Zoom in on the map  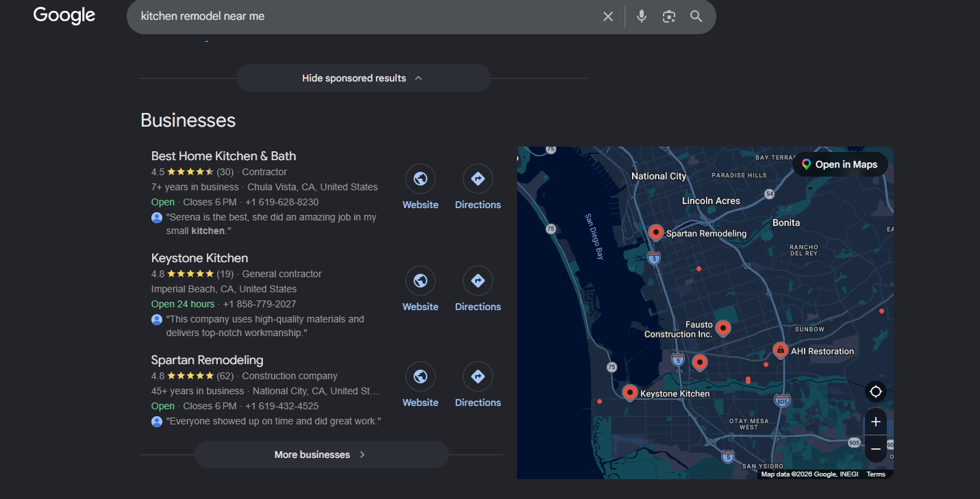875,422
